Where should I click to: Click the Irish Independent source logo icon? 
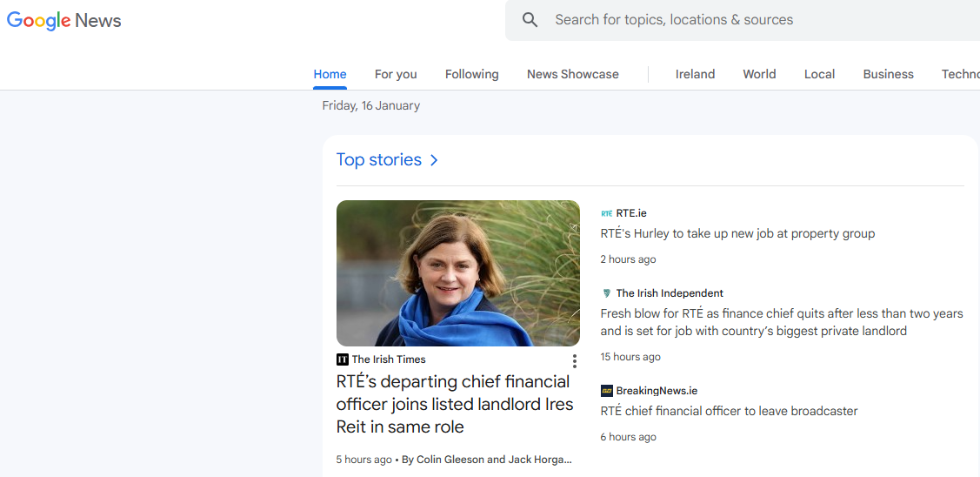tap(606, 293)
